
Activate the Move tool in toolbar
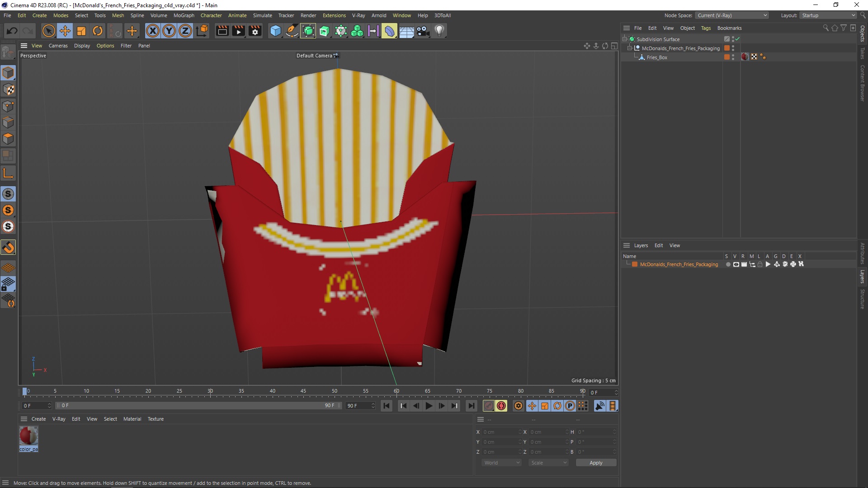pos(65,31)
